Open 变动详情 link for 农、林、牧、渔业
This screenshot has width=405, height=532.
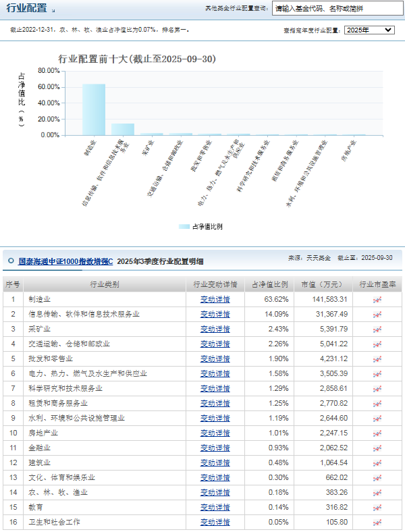[215, 493]
